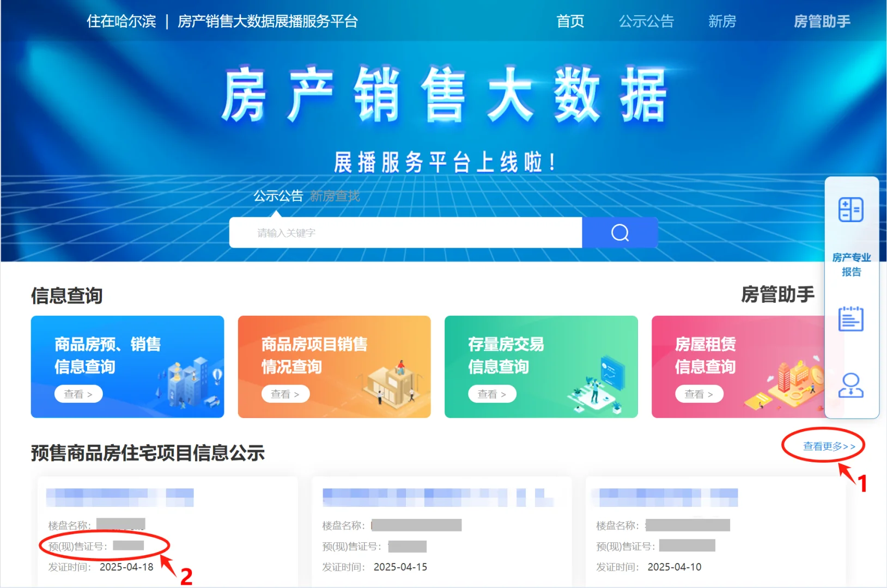Select the 公示公告 search tab
The height and width of the screenshot is (588, 887).
point(278,196)
